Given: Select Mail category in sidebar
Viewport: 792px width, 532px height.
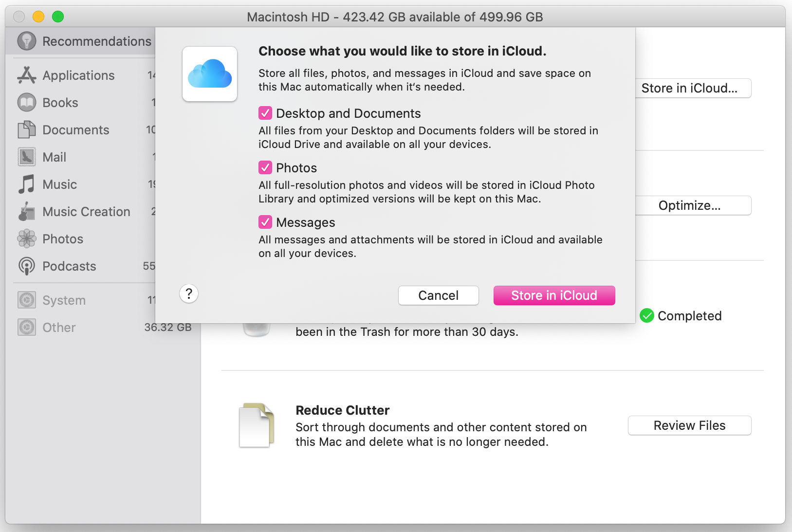Looking at the screenshot, I should [81, 157].
